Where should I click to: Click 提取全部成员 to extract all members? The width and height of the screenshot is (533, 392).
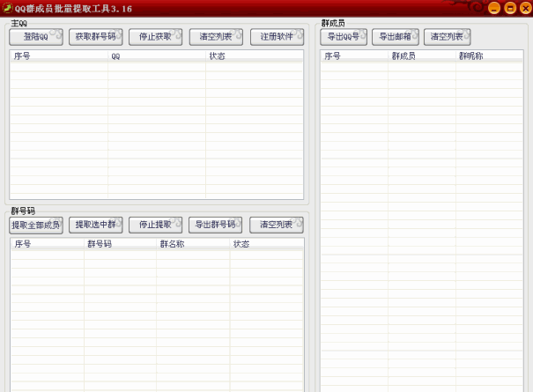tap(36, 225)
